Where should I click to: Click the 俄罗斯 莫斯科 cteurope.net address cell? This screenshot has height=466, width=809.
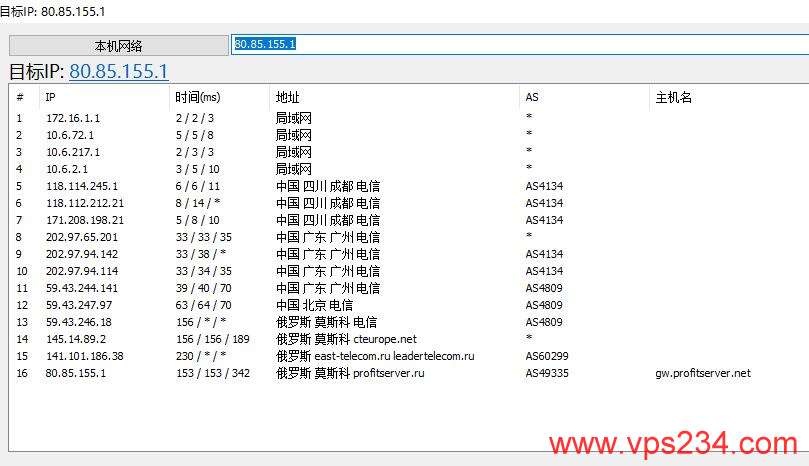346,339
